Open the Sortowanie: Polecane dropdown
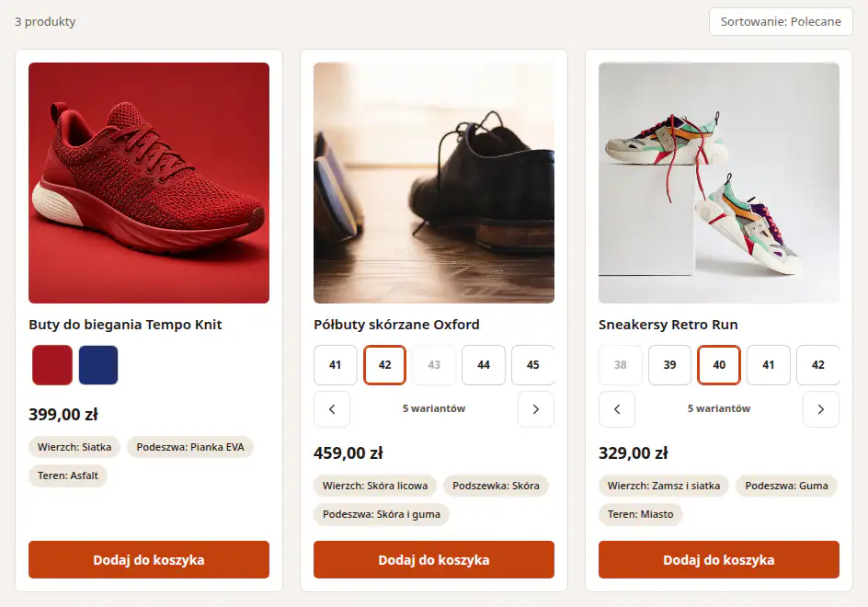This screenshot has height=607, width=868. (x=781, y=21)
